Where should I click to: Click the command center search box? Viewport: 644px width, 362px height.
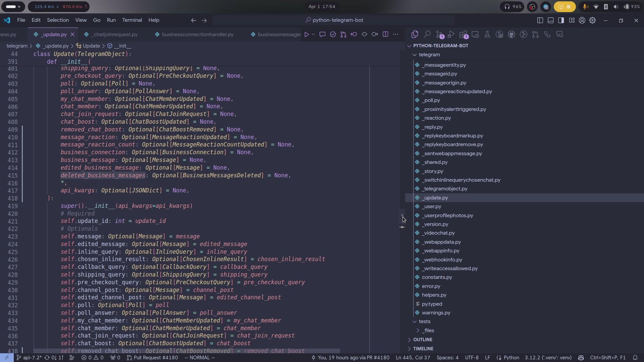(x=334, y=20)
